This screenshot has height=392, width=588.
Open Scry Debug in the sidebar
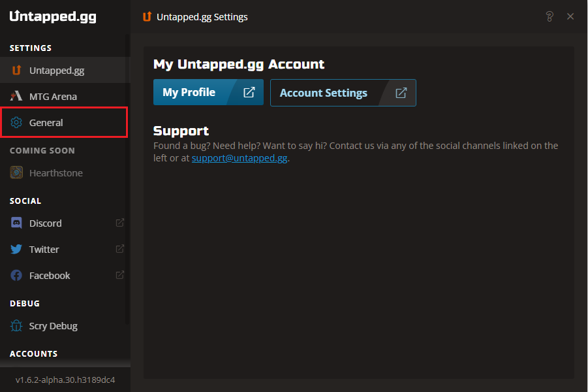point(64,326)
